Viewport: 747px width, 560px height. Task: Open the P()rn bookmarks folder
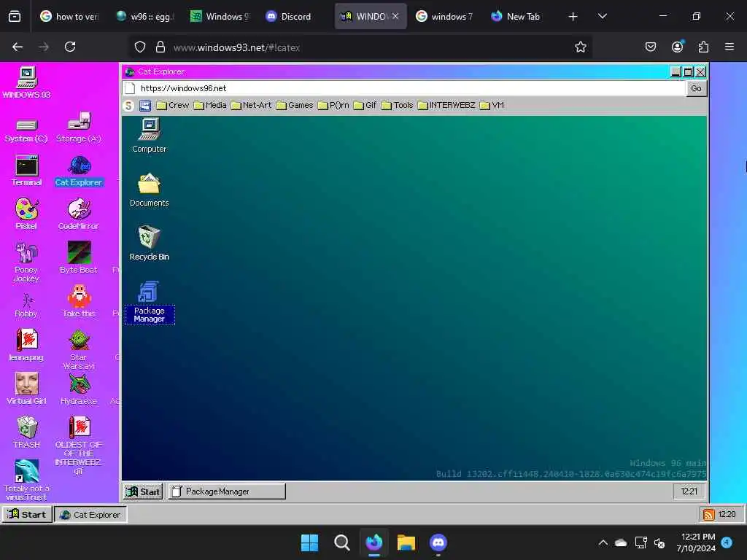point(333,105)
